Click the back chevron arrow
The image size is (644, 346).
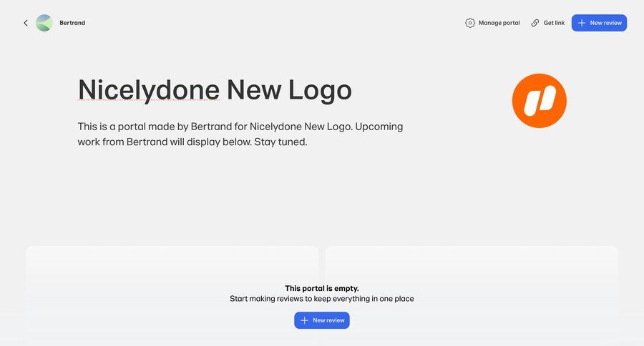[26, 23]
